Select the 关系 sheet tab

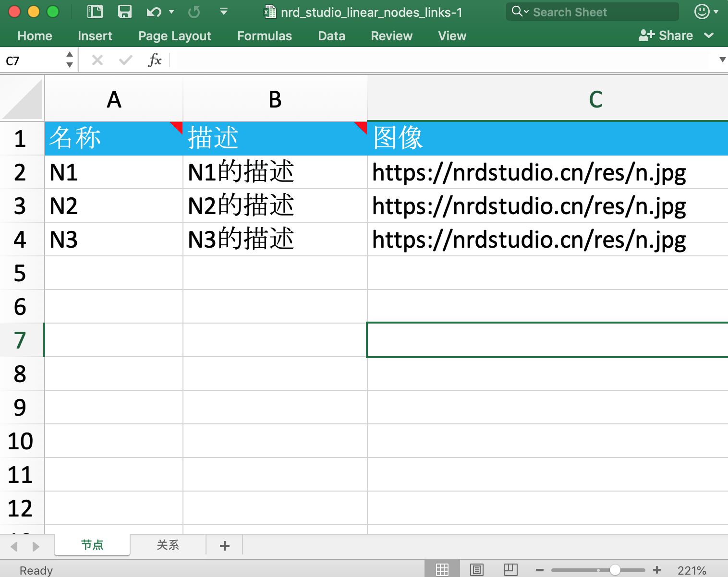coord(168,545)
